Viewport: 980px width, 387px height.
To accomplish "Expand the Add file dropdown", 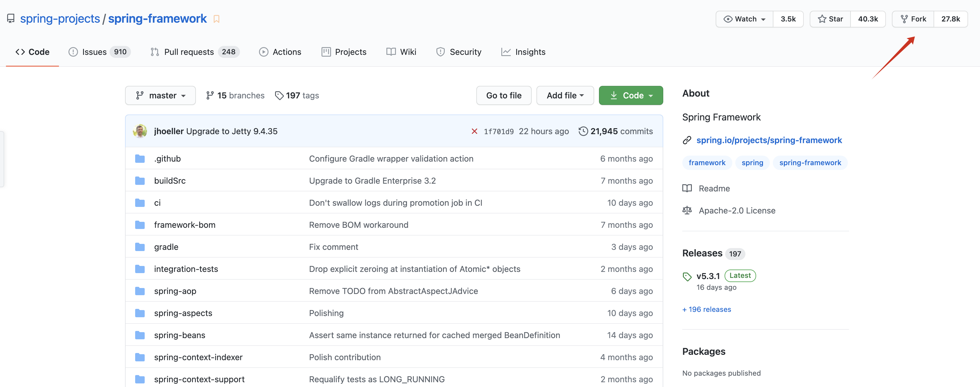I will tap(565, 96).
